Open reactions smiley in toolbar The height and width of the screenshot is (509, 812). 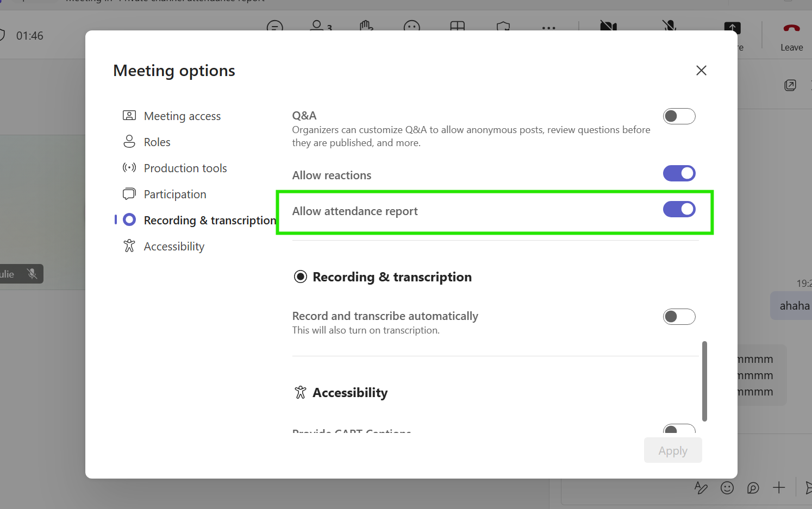coord(412,26)
